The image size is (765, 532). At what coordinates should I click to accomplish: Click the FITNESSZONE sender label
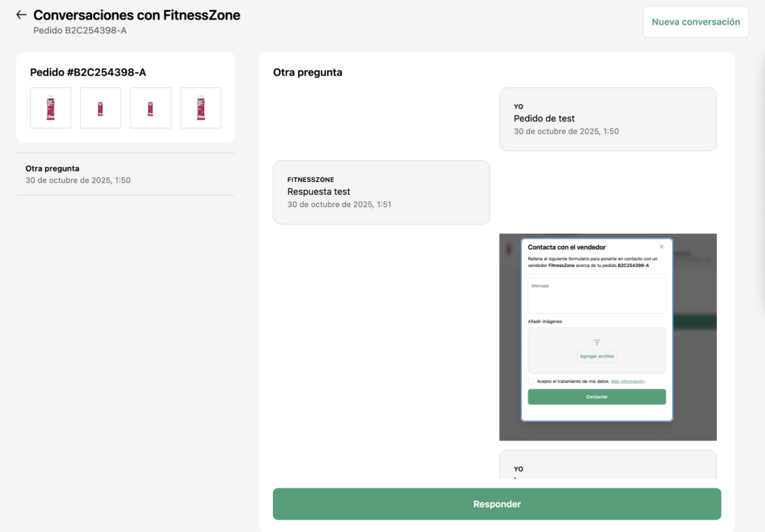(x=311, y=180)
